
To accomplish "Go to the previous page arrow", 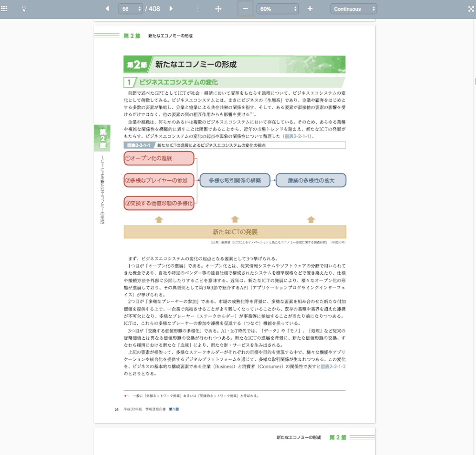I will pos(107,9).
